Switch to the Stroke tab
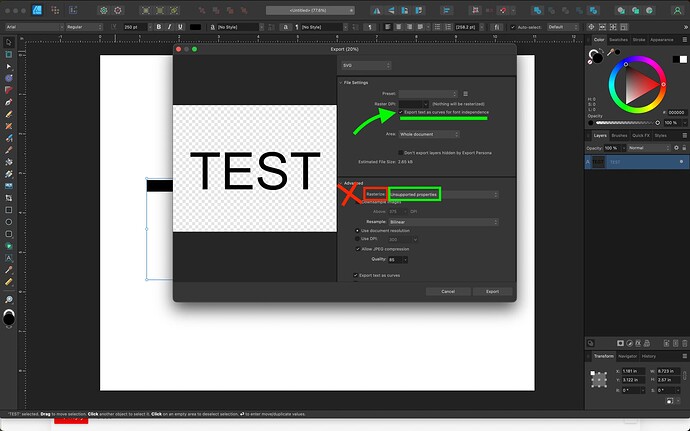690x431 pixels. click(639, 40)
